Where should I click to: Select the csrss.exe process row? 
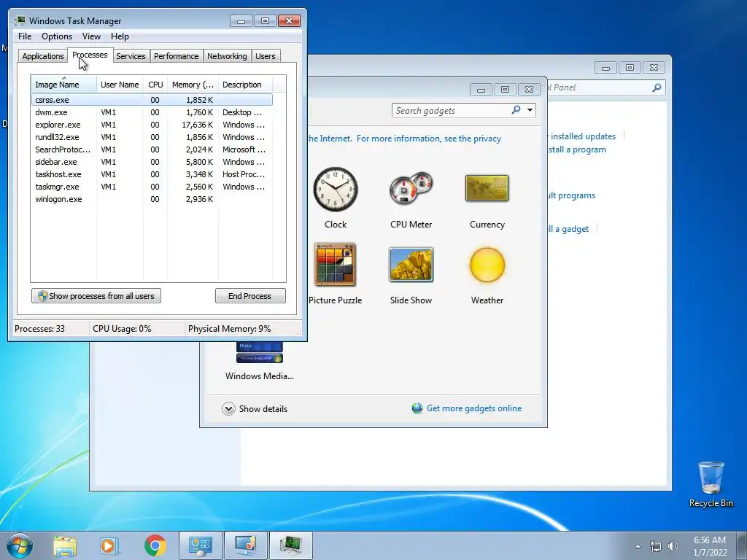pos(152,100)
